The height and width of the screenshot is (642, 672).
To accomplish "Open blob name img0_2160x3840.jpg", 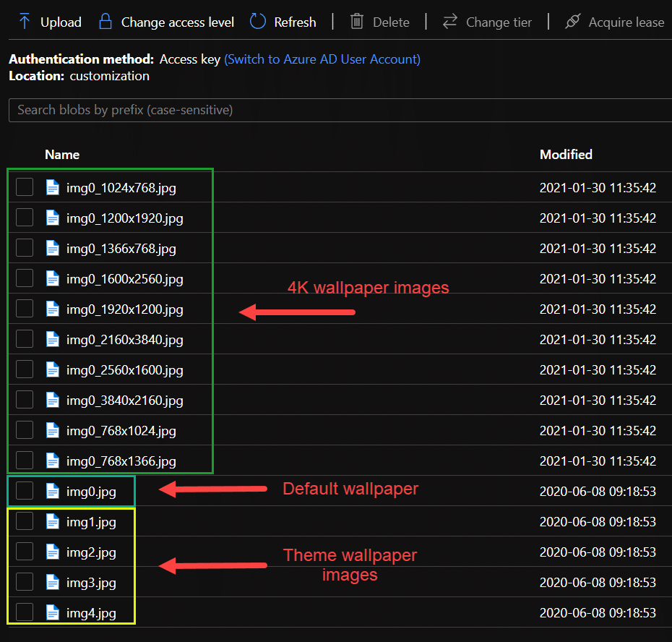I will pos(125,340).
